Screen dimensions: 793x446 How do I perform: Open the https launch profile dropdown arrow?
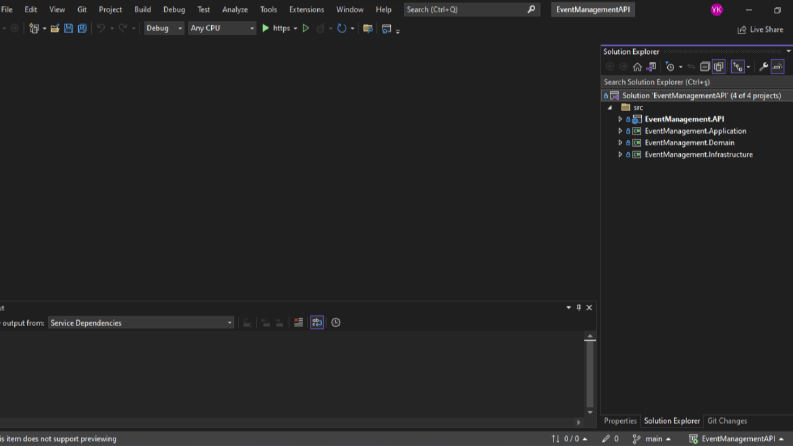pyautogui.click(x=295, y=29)
